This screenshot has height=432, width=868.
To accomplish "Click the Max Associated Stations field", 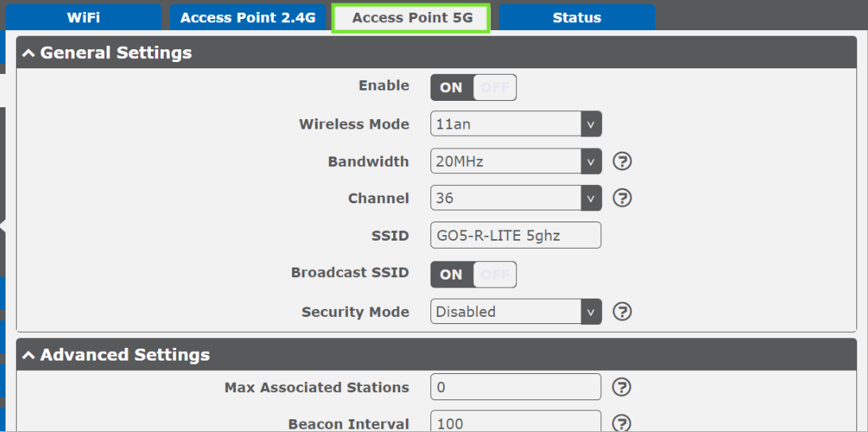I will point(516,387).
